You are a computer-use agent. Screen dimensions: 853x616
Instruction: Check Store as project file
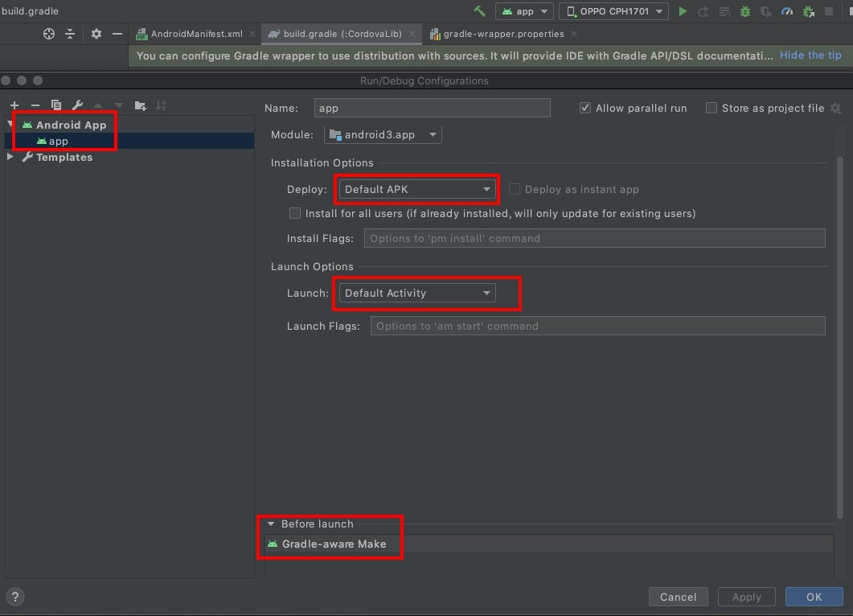tap(712, 108)
